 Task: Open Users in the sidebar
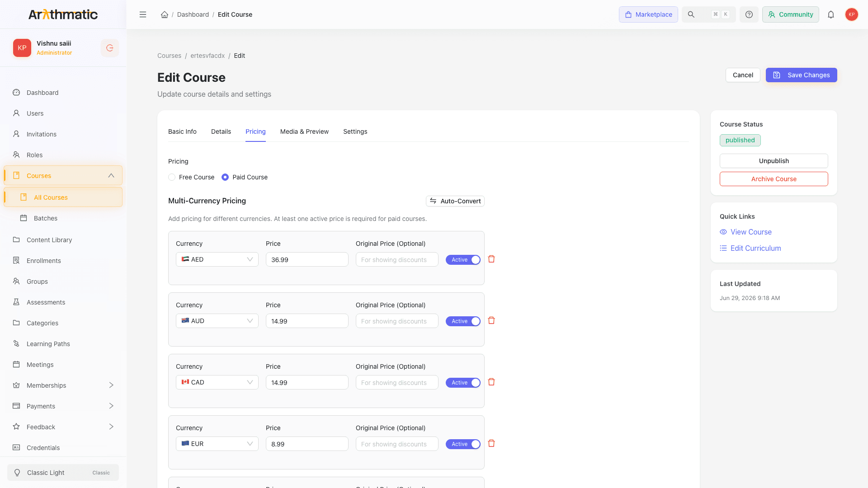[63, 113]
